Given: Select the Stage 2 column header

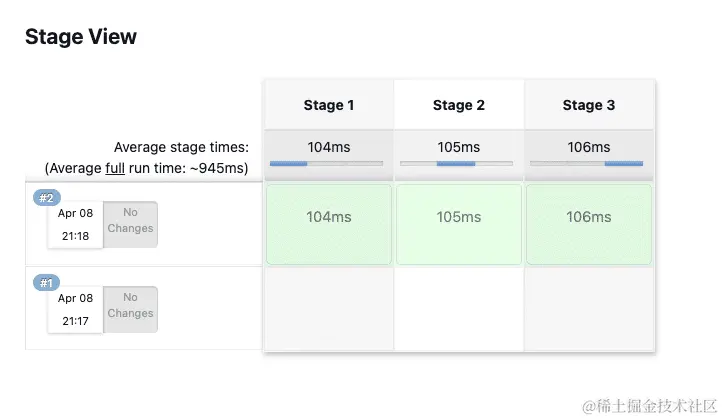Looking at the screenshot, I should (x=459, y=105).
